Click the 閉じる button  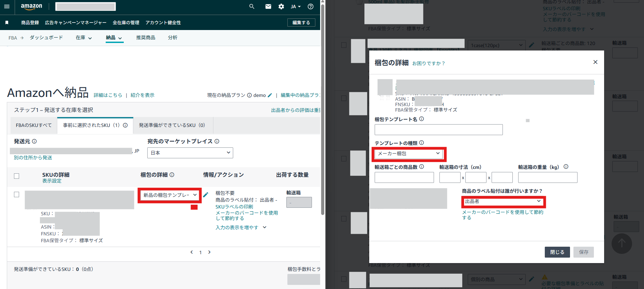[557, 252]
